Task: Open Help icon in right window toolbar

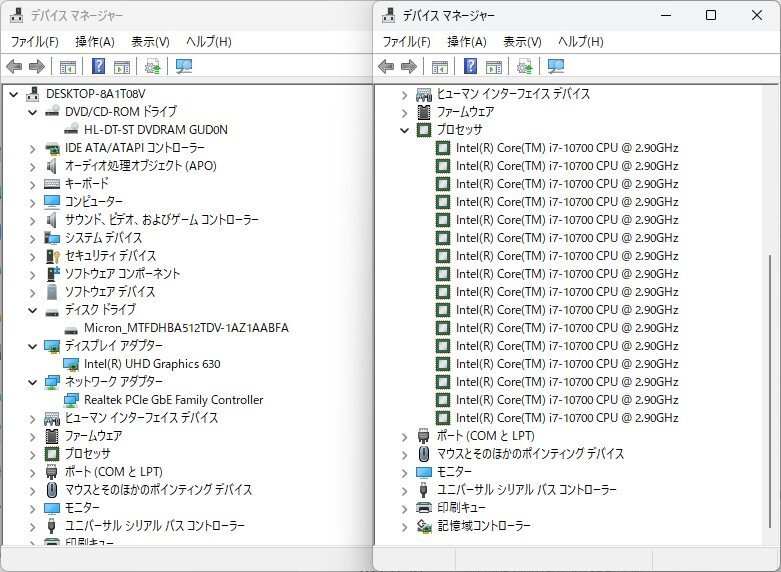Action: [x=471, y=66]
